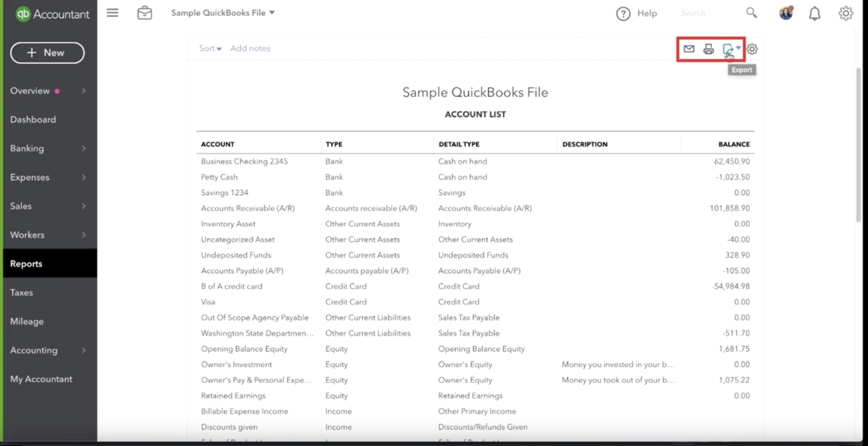This screenshot has width=868, height=446.
Task: Click the New button
Action: [47, 53]
